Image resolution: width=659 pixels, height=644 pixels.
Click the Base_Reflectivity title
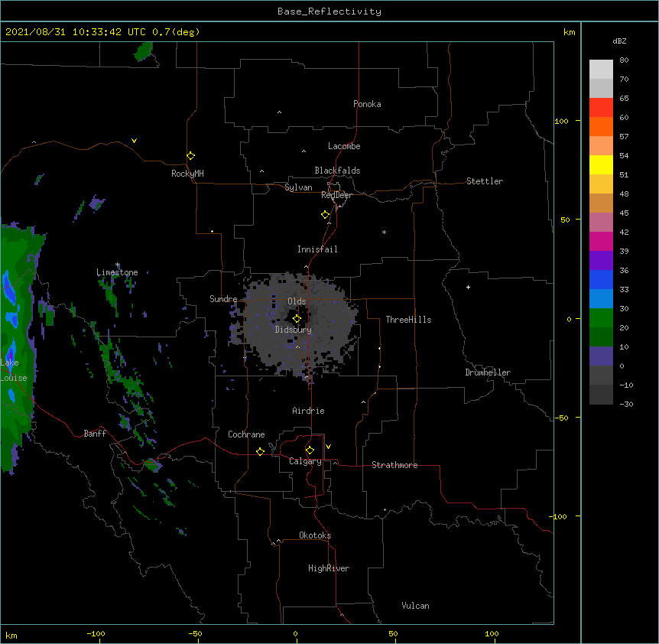pos(329,11)
